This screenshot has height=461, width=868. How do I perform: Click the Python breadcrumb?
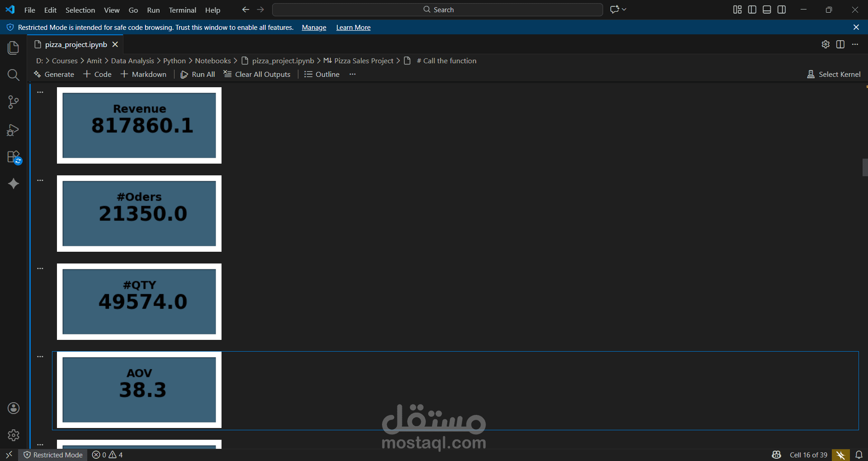(175, 61)
